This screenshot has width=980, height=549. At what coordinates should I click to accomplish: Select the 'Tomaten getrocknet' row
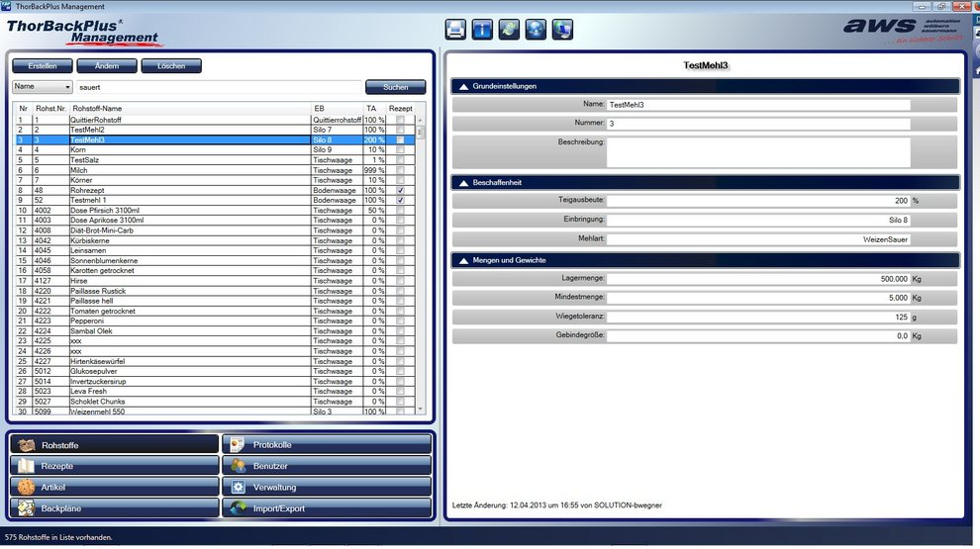point(215,311)
